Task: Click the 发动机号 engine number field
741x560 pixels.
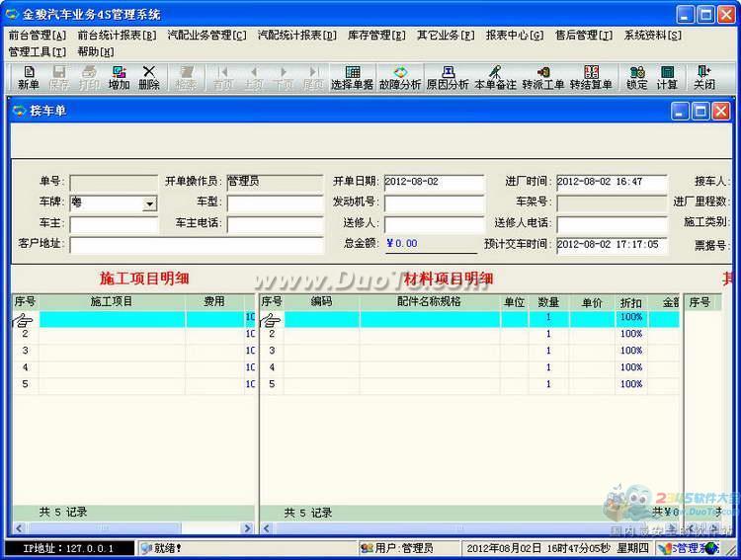Action: (434, 203)
